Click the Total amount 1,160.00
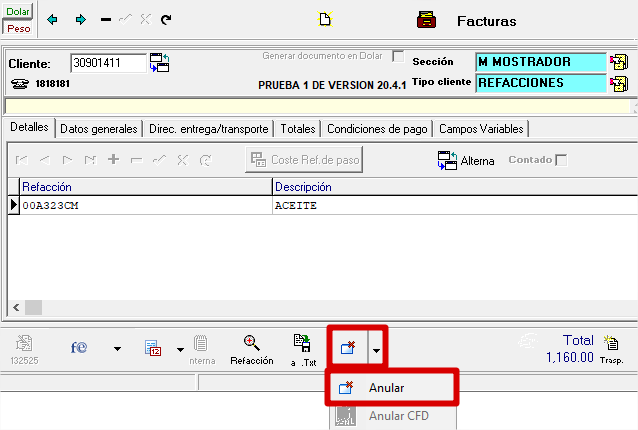This screenshot has width=638, height=430. click(570, 358)
